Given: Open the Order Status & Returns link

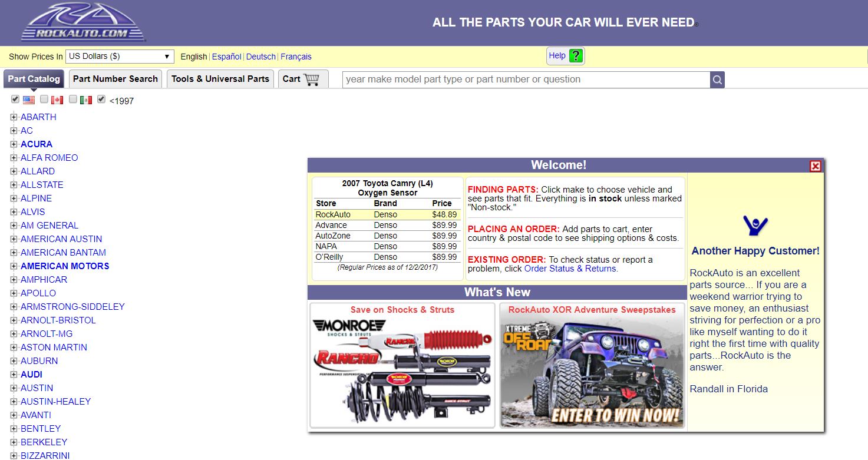Looking at the screenshot, I should (x=570, y=269).
